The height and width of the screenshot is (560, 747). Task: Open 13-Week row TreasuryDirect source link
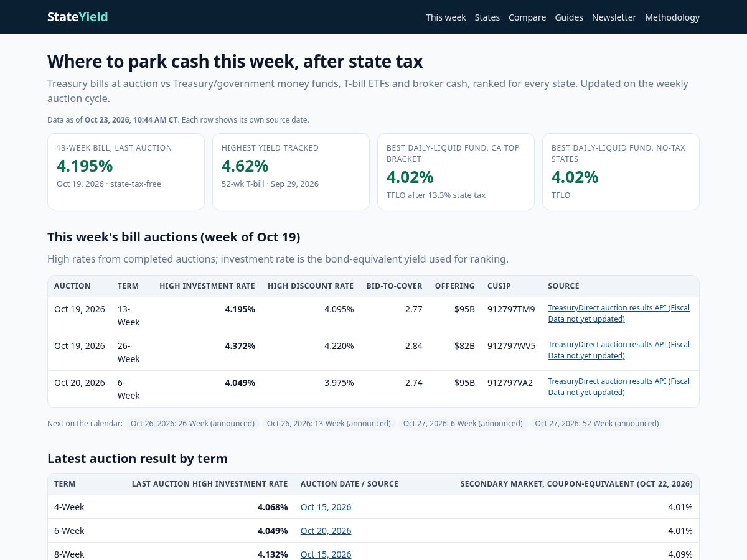click(619, 313)
